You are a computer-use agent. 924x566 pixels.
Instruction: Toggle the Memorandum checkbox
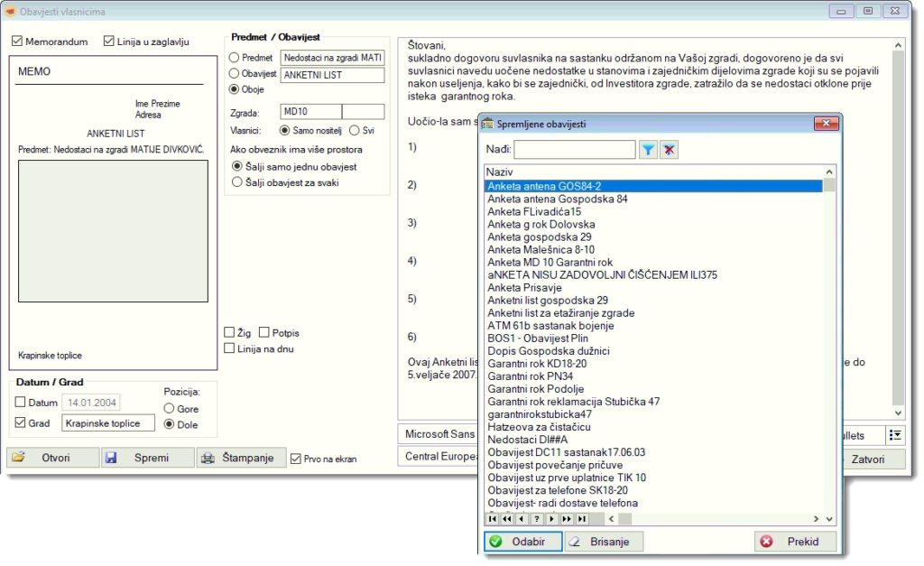[x=17, y=42]
